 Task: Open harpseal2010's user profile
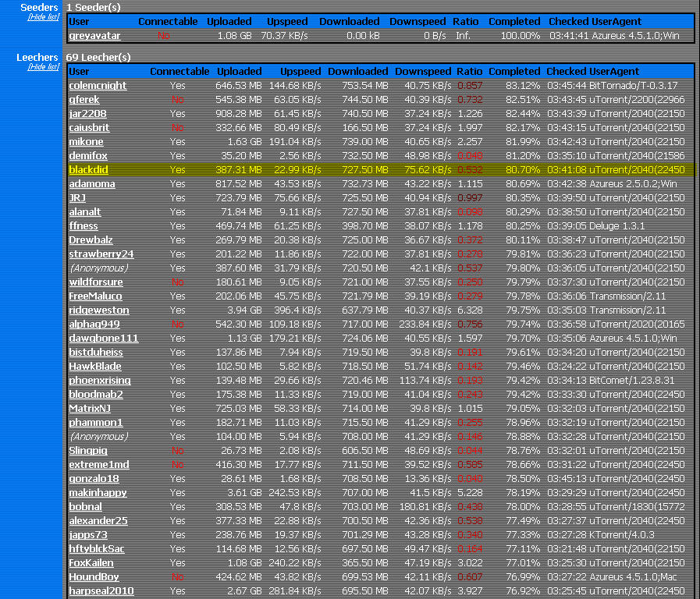pos(101,591)
